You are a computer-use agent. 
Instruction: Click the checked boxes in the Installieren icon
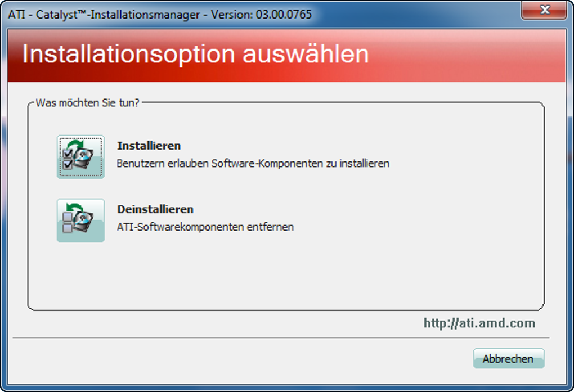[68, 159]
